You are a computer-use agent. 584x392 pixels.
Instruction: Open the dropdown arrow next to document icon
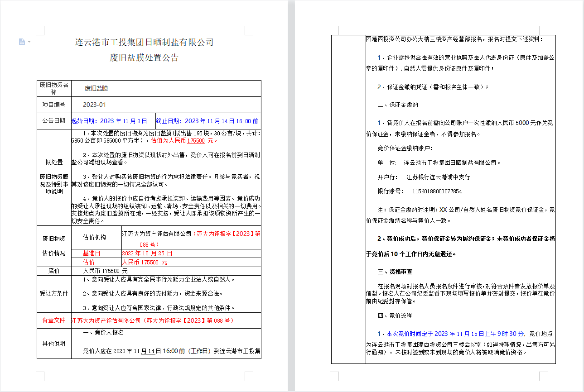(x=29, y=42)
